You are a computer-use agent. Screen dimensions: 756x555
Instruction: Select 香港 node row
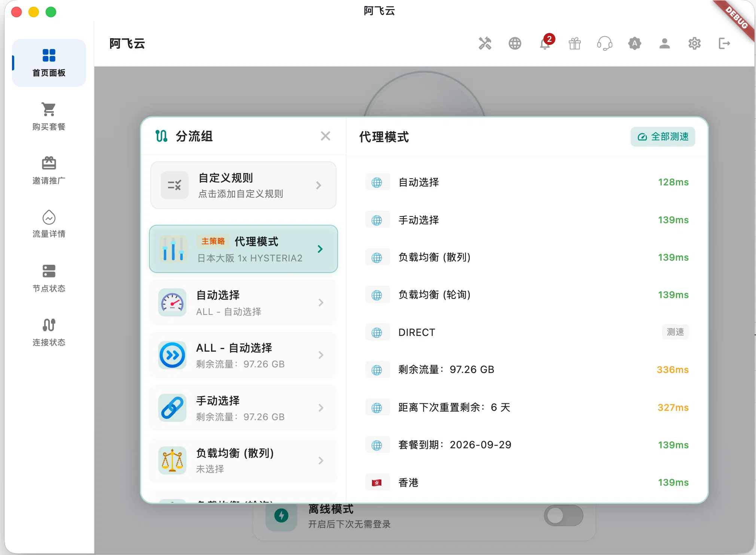tap(527, 482)
